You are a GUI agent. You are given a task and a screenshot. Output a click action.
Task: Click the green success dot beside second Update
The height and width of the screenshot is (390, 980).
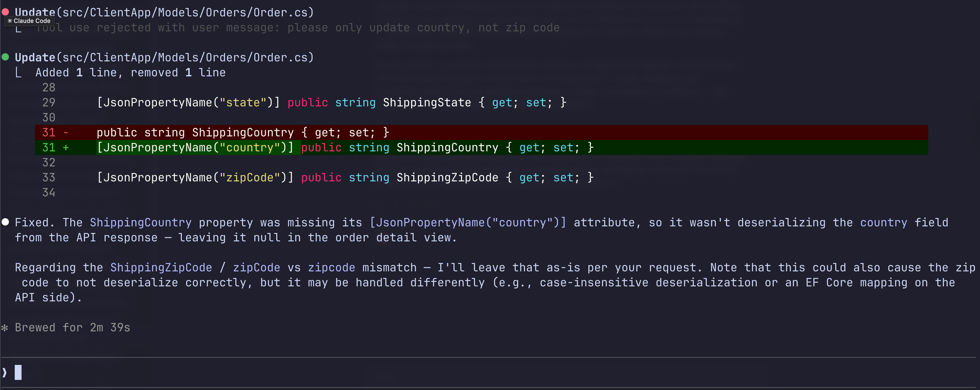[x=5, y=57]
